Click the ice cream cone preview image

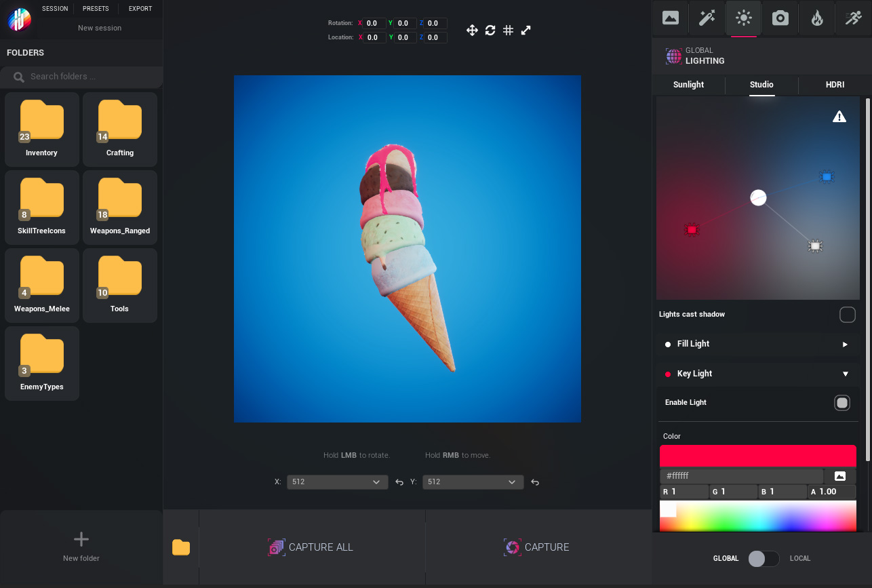pyautogui.click(x=408, y=249)
